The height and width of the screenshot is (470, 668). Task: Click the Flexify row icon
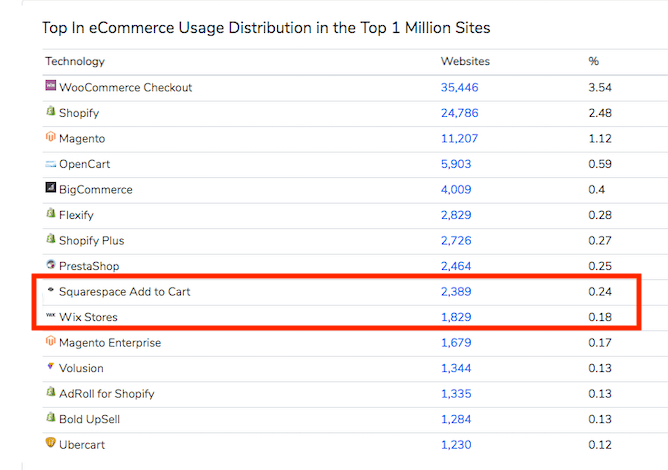point(51,213)
